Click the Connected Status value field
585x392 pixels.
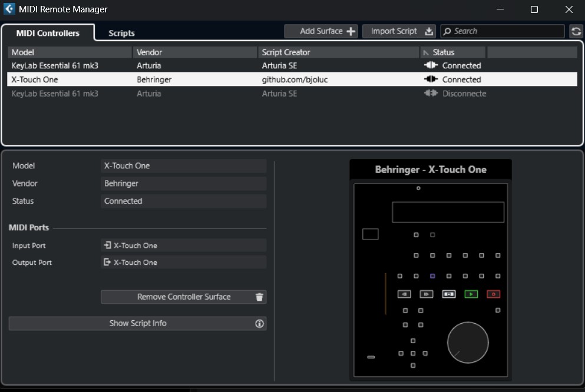coord(184,201)
